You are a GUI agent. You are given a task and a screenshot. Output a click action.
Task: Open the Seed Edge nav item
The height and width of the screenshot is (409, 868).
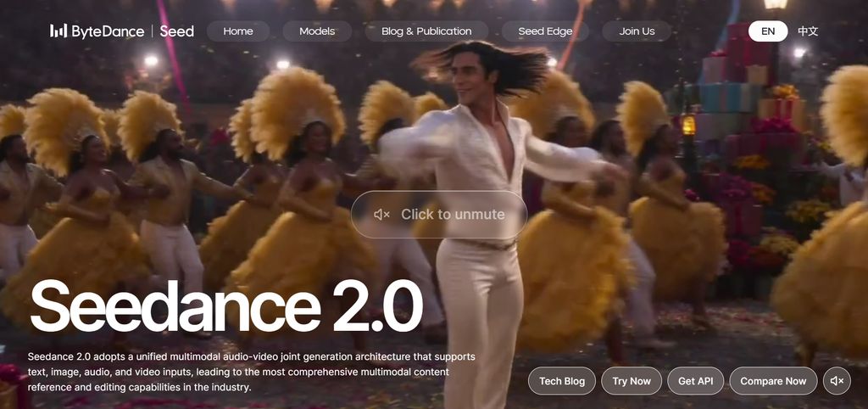point(545,31)
